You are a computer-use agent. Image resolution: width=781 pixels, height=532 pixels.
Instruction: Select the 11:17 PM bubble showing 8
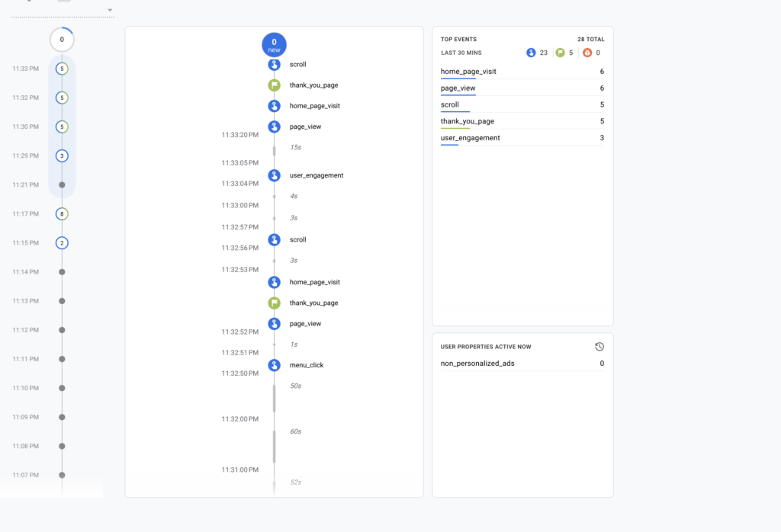[x=62, y=214]
